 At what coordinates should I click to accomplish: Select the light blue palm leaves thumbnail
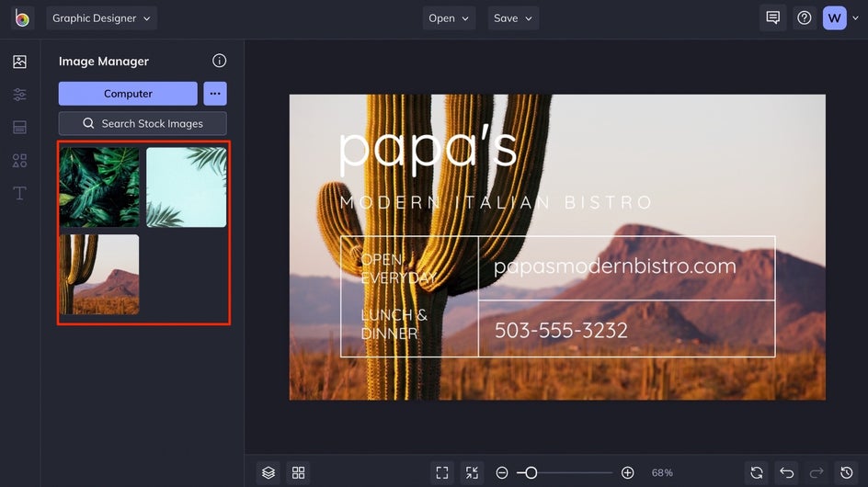pos(187,187)
